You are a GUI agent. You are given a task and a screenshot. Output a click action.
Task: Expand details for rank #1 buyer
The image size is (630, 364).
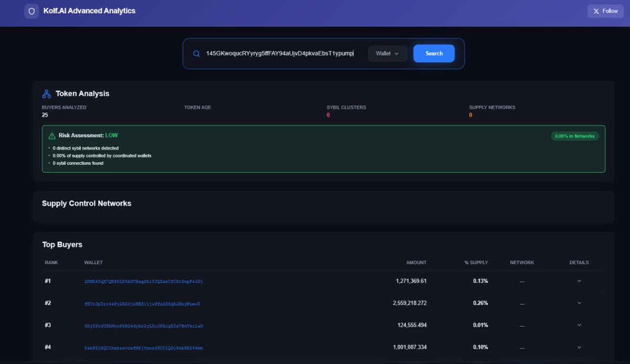(x=579, y=281)
